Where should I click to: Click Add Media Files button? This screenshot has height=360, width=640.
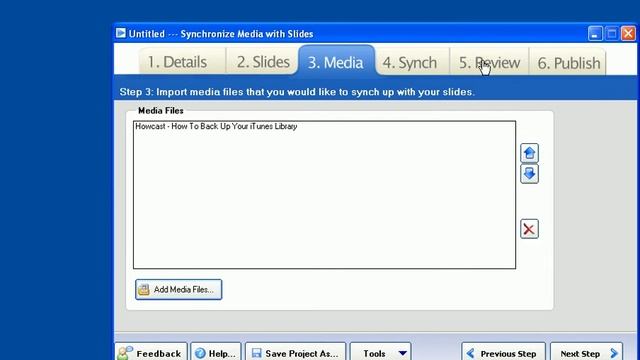pyautogui.click(x=179, y=289)
